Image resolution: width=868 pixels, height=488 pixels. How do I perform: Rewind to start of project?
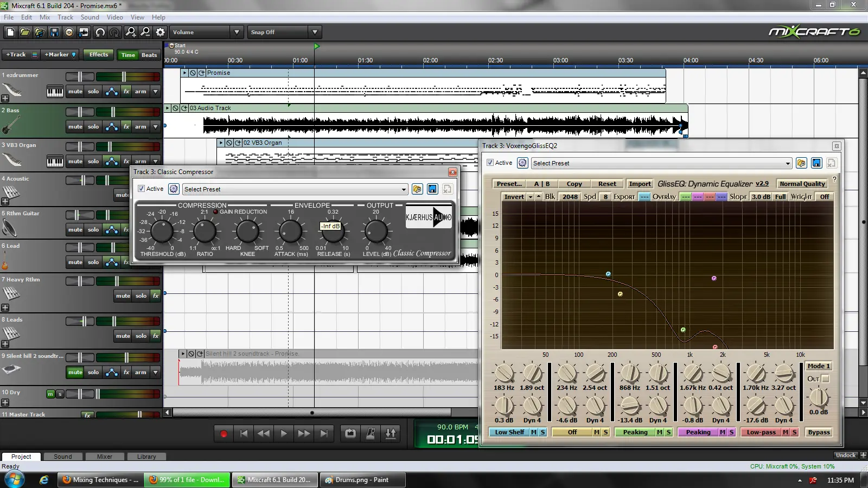click(244, 433)
